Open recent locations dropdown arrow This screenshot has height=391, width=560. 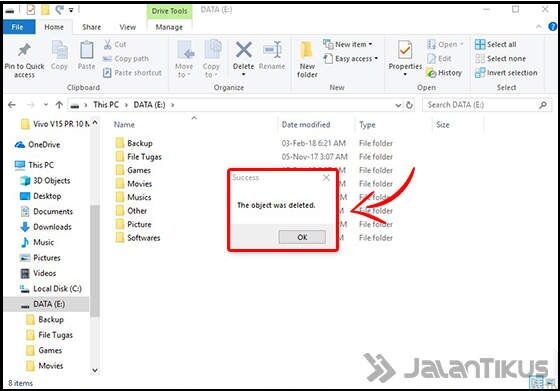(46, 105)
